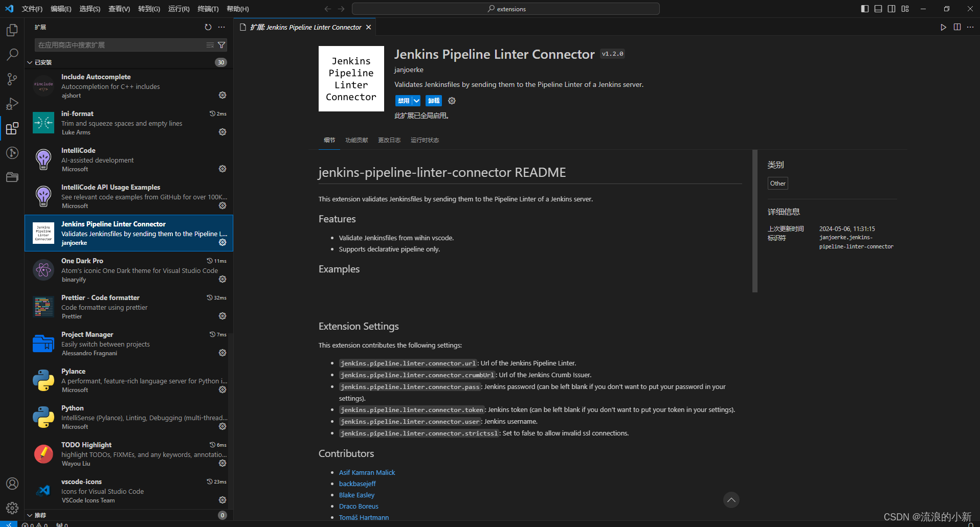980x527 pixels.
Task: Switch to the 功能贡献 tab
Action: [x=357, y=140]
